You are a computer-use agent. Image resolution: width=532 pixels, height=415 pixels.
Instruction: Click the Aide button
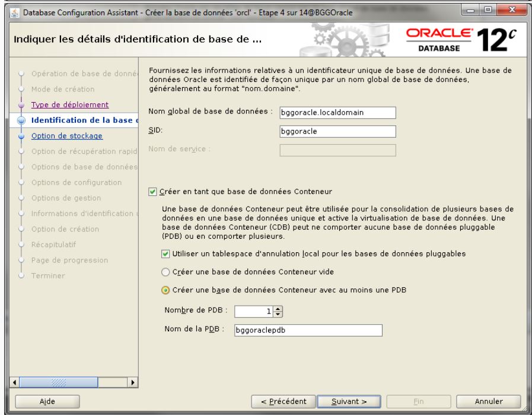click(47, 401)
